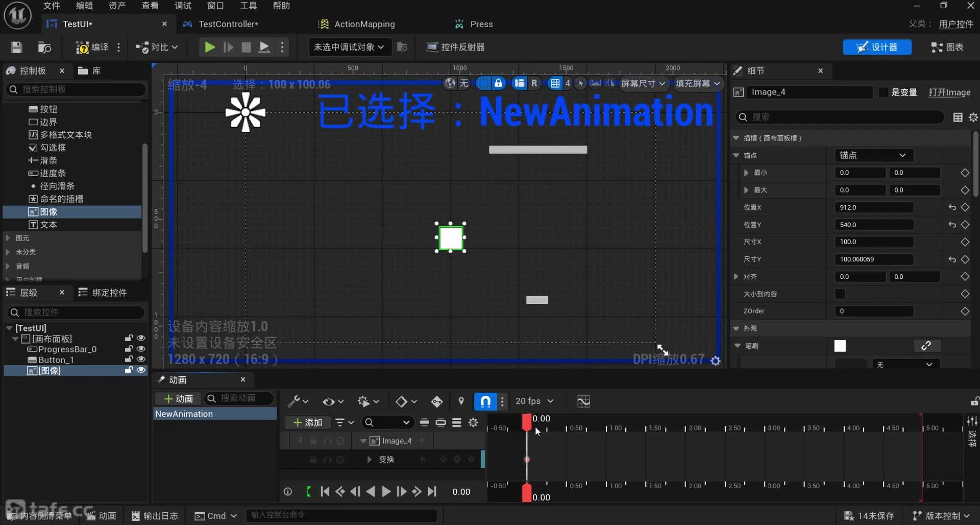Expand the 对齐 alignment property
The height and width of the screenshot is (525, 980).
pyautogui.click(x=736, y=276)
